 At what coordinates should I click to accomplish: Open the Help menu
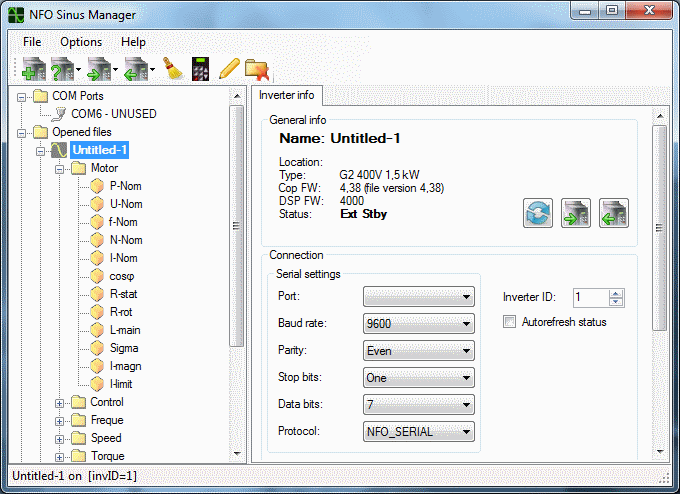tap(133, 42)
